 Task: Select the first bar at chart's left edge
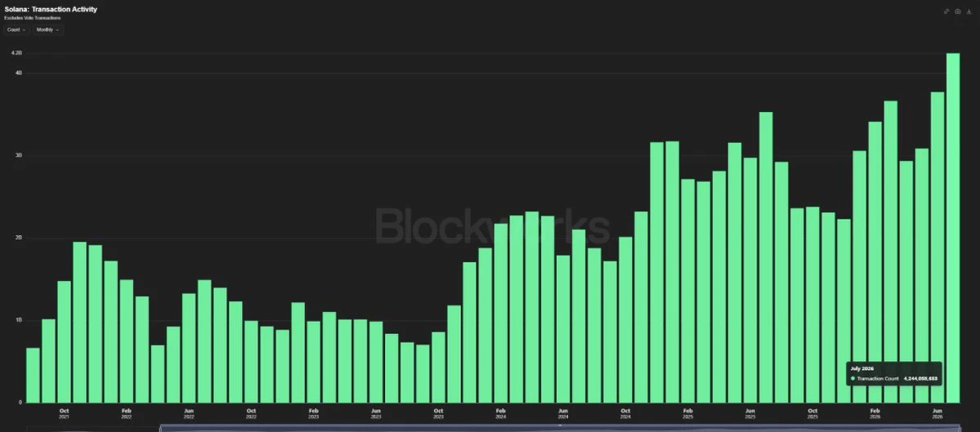click(34, 375)
